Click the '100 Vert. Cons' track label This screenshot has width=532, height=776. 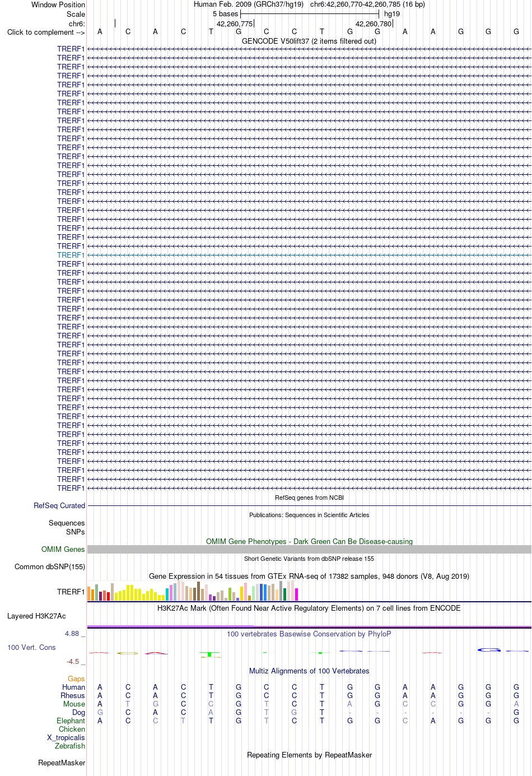pos(31,647)
